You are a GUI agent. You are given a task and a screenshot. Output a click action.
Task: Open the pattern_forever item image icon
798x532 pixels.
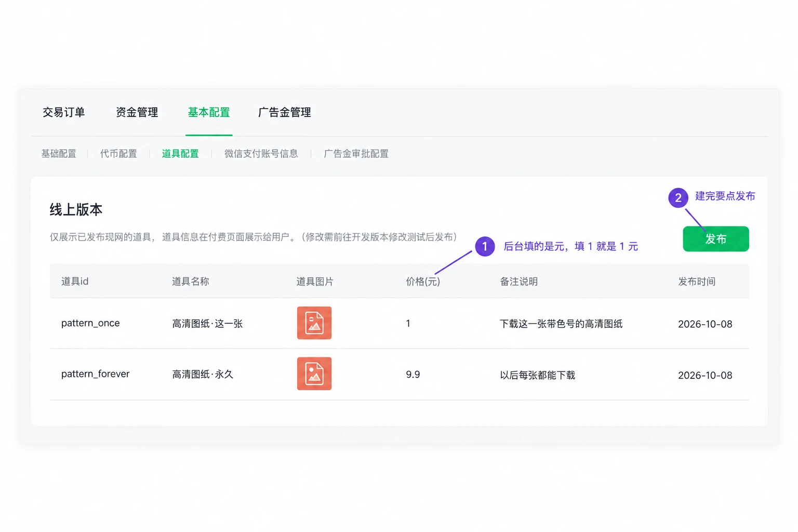tap(314, 374)
